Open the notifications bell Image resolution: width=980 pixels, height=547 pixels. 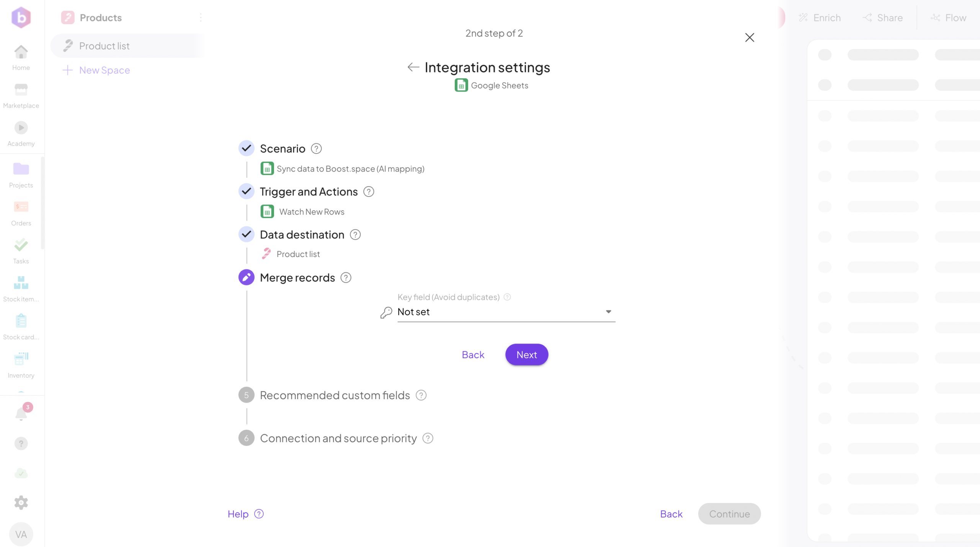pos(21,414)
